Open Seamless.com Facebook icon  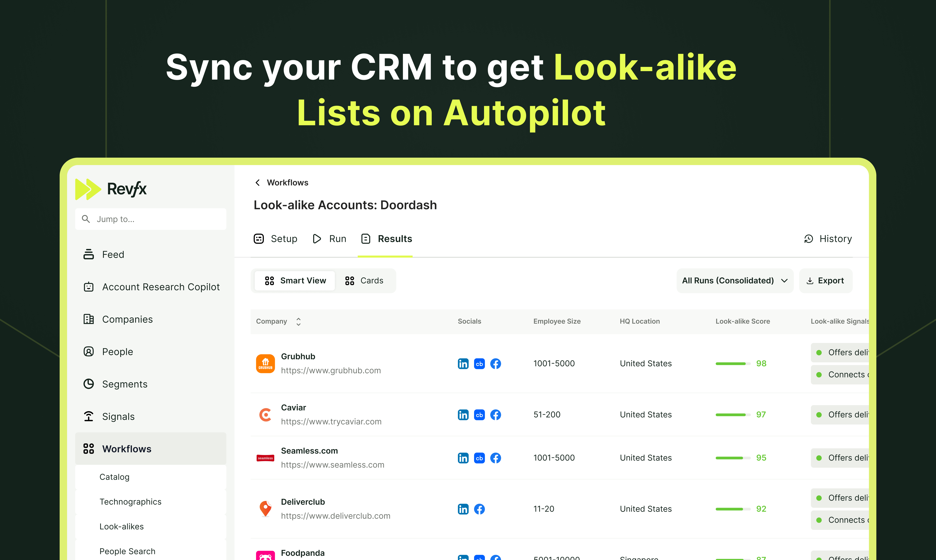[x=496, y=458]
